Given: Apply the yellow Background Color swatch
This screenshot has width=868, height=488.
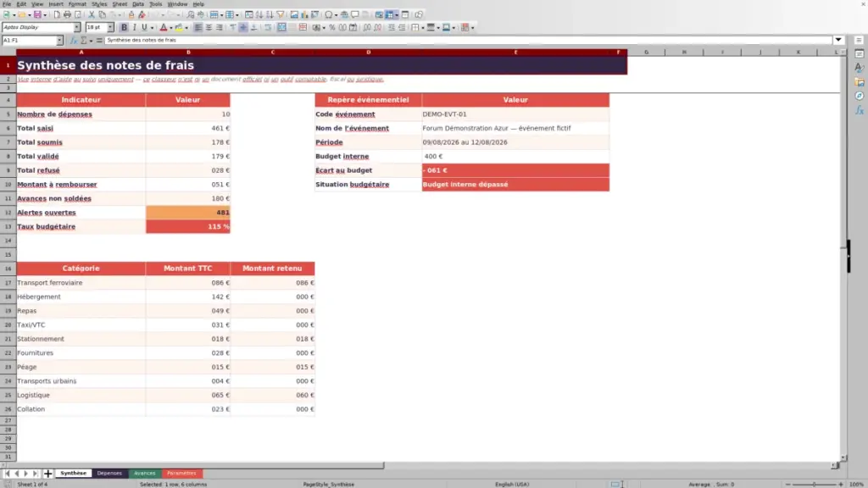Looking at the screenshot, I should coord(179,28).
